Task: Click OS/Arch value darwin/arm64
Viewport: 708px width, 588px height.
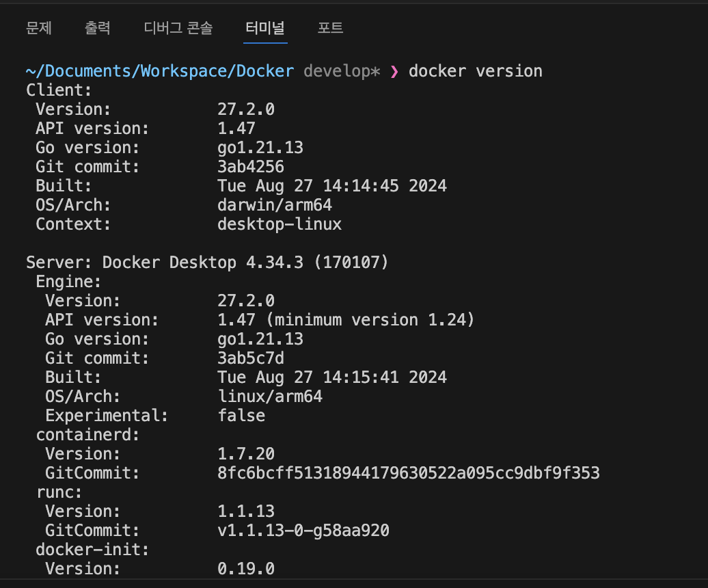Action: click(275, 205)
